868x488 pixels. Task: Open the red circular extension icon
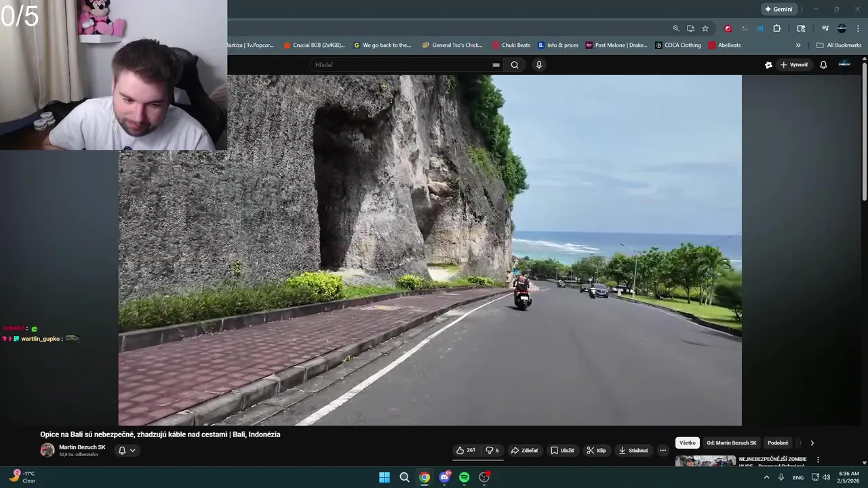tap(728, 28)
